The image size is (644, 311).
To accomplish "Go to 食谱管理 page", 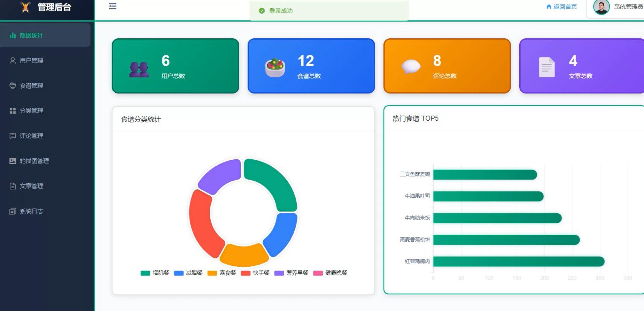I will click(45, 85).
